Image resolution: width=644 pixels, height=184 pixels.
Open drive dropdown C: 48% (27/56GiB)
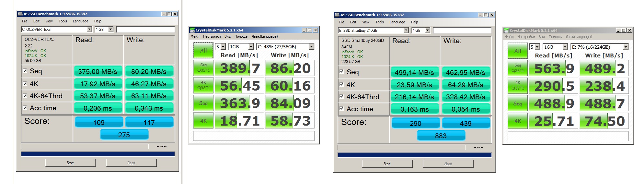tap(285, 47)
